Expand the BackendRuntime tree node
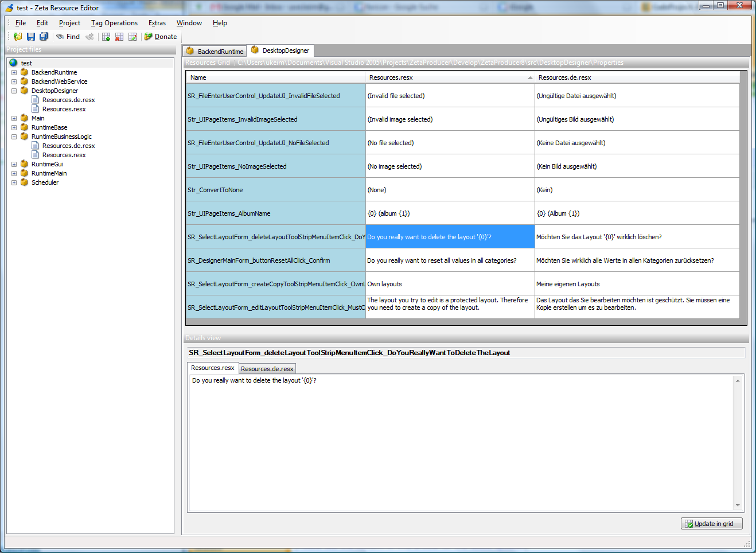 pyautogui.click(x=14, y=72)
